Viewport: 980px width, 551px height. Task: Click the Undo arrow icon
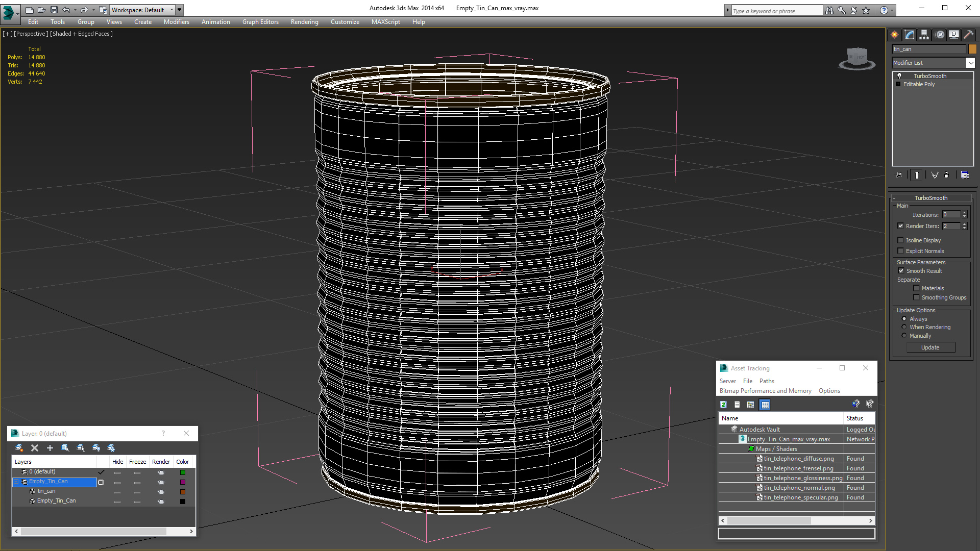tap(66, 10)
